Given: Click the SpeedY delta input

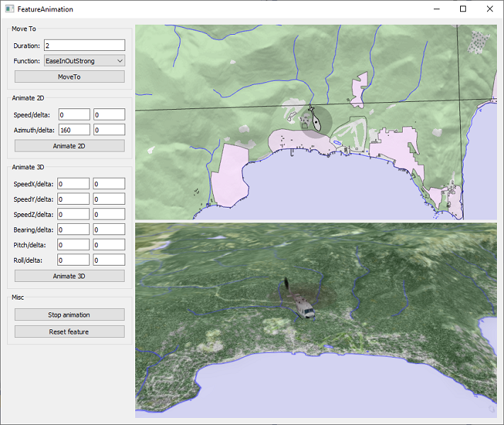Looking at the screenshot, I should point(108,199).
